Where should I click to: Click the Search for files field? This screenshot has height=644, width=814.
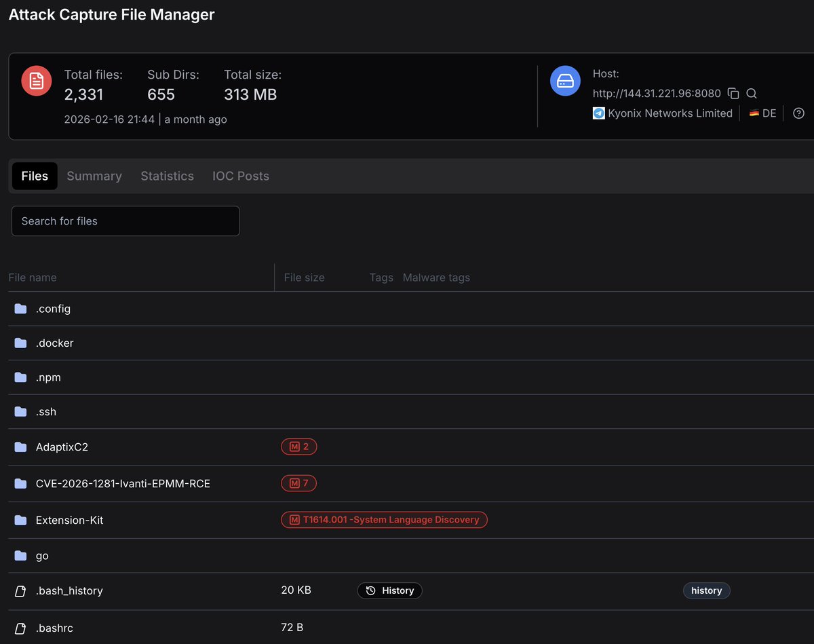(x=125, y=221)
